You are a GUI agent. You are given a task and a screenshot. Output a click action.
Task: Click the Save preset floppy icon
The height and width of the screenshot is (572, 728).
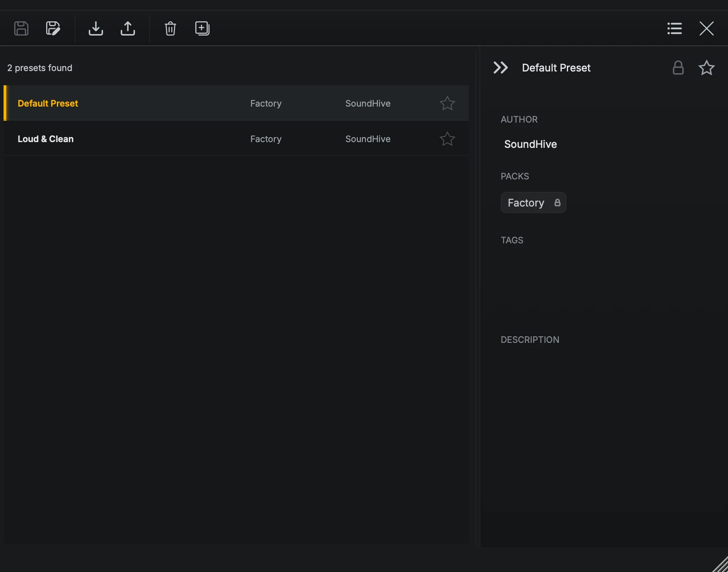click(21, 28)
